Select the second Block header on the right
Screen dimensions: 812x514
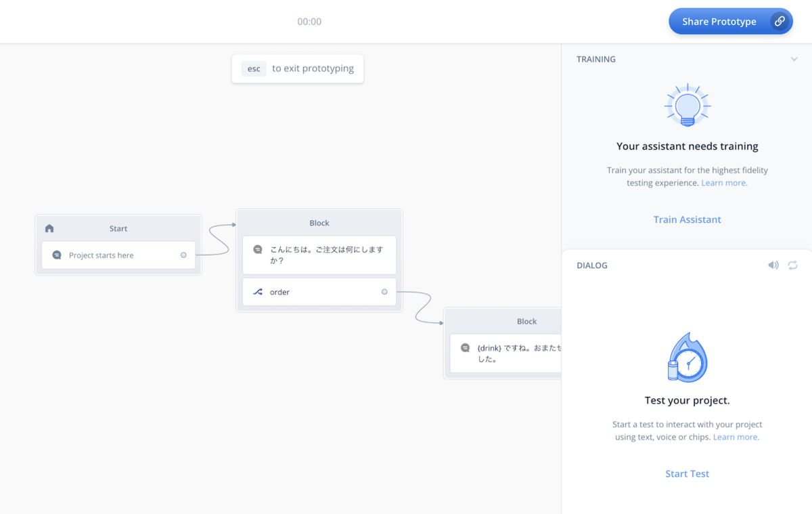click(x=526, y=322)
